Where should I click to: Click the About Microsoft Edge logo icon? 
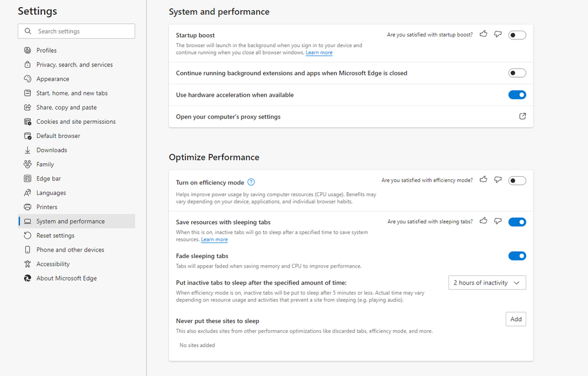[x=28, y=278]
